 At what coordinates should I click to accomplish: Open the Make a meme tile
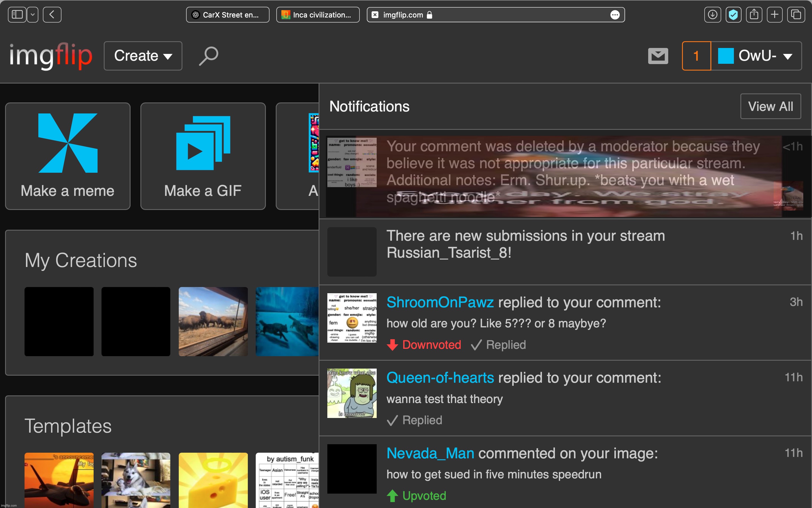pos(68,156)
